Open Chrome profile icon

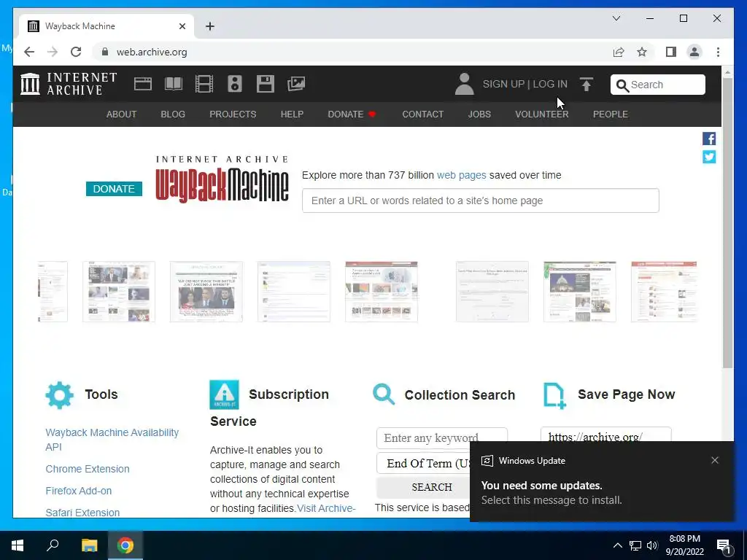coord(694,52)
